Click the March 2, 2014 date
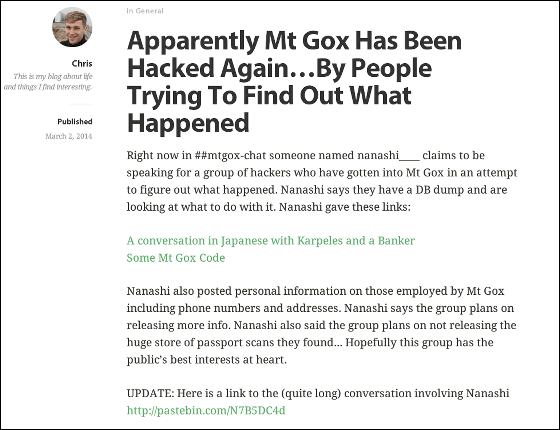The width and height of the screenshot is (560, 430). [69, 136]
